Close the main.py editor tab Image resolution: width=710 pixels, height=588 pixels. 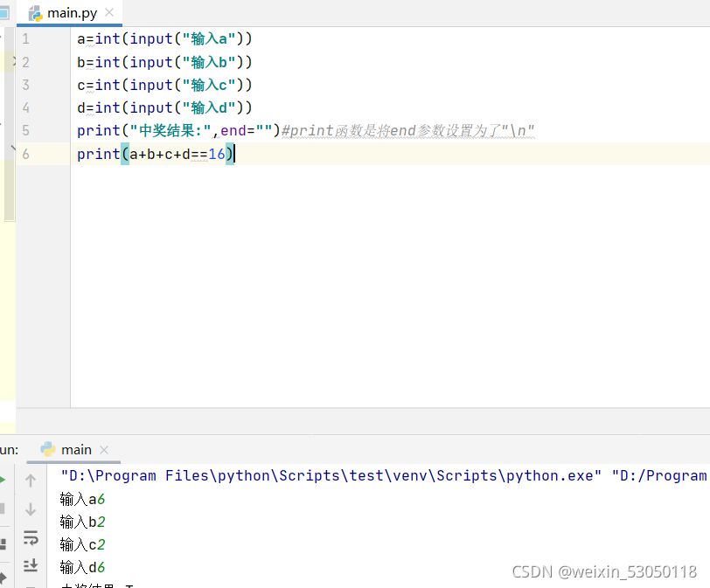click(108, 12)
